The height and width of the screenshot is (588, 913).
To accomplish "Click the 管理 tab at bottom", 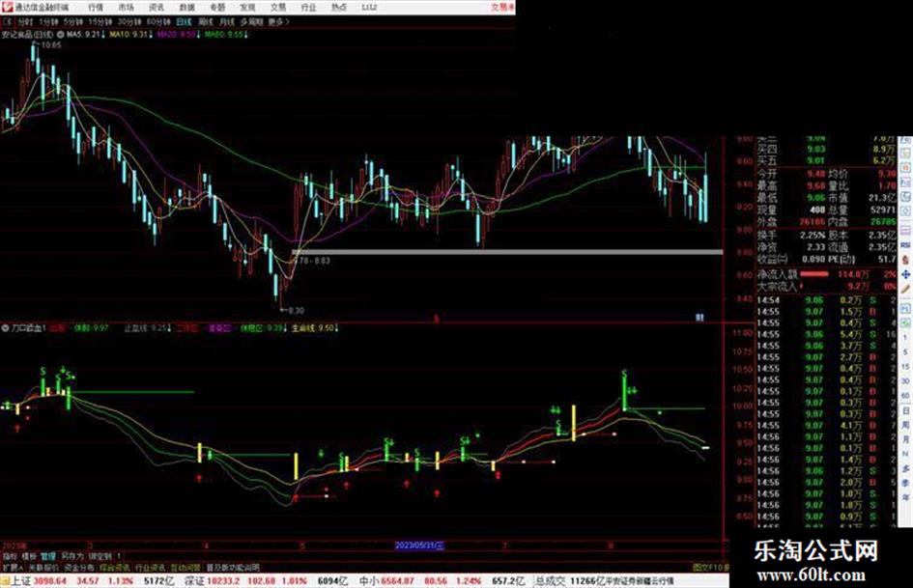I will pos(47,556).
